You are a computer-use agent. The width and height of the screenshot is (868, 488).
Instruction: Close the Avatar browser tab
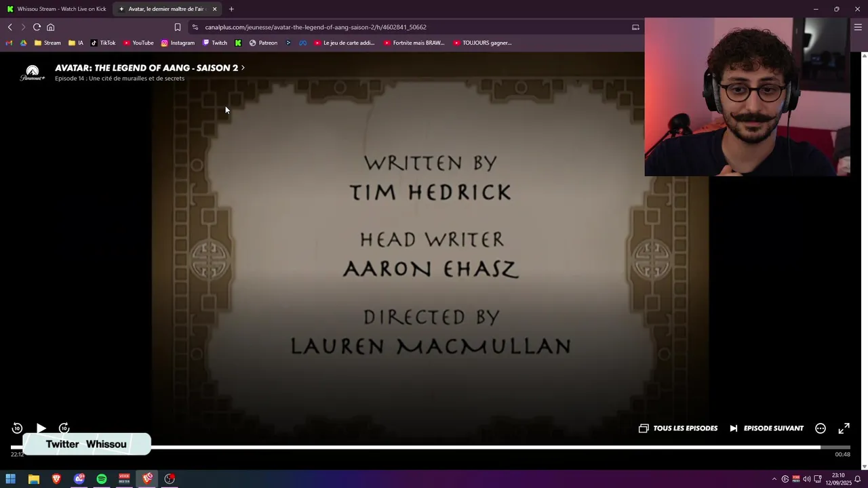[214, 9]
